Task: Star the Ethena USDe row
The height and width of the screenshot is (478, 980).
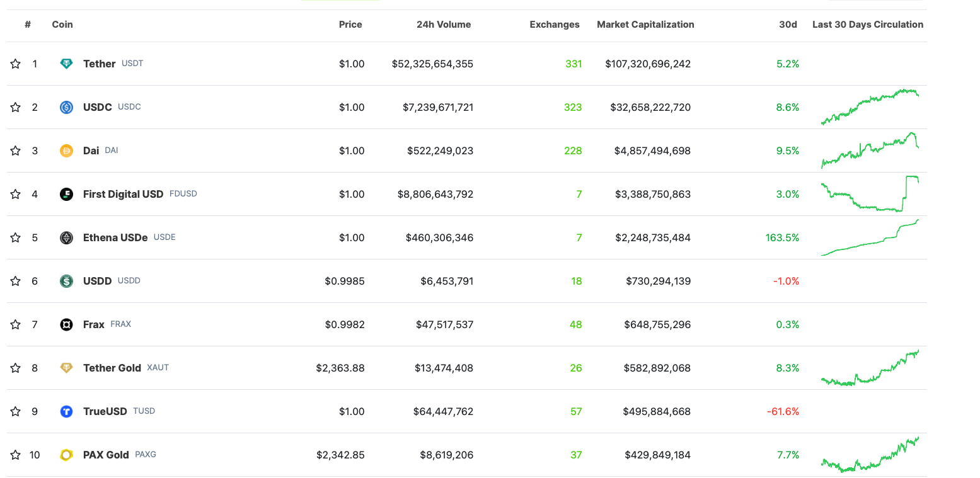Action: 15,237
